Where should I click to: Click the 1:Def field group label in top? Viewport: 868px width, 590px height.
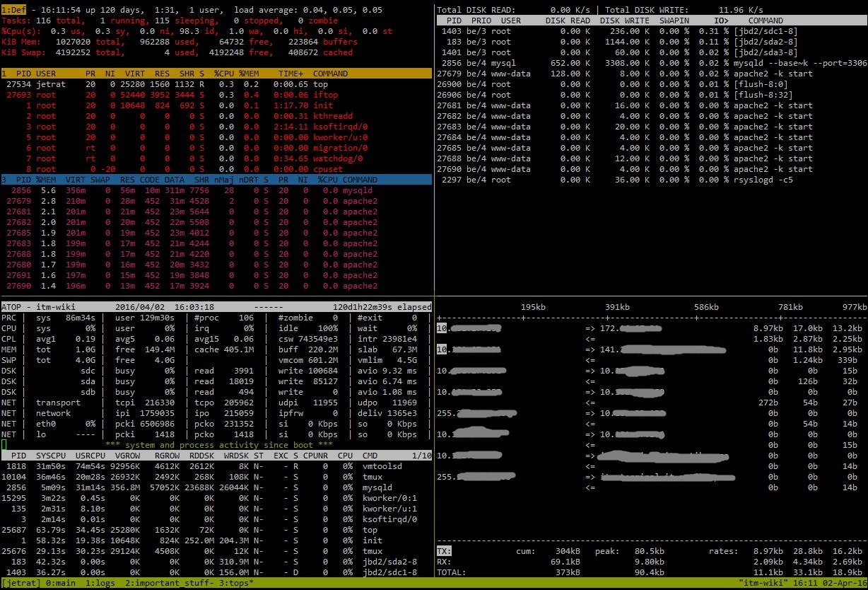pos(14,11)
